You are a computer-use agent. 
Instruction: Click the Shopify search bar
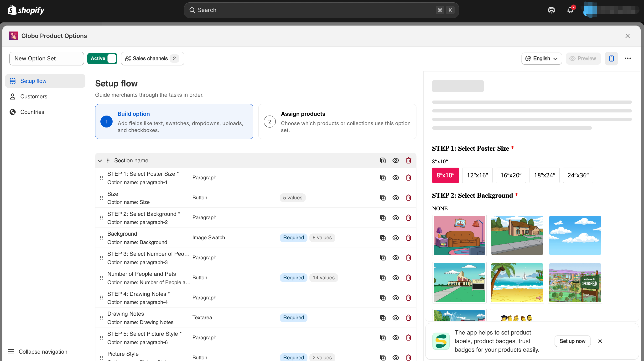pyautogui.click(x=321, y=10)
